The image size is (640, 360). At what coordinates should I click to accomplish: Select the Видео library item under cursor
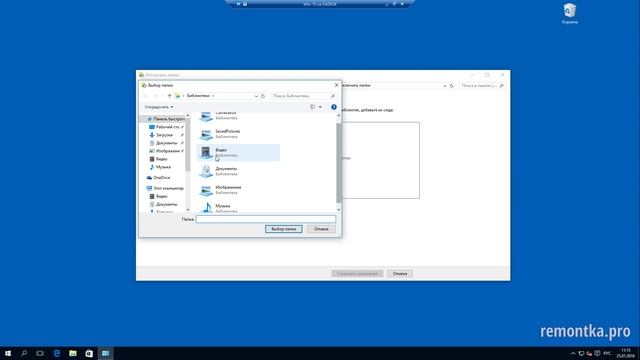[x=238, y=153]
